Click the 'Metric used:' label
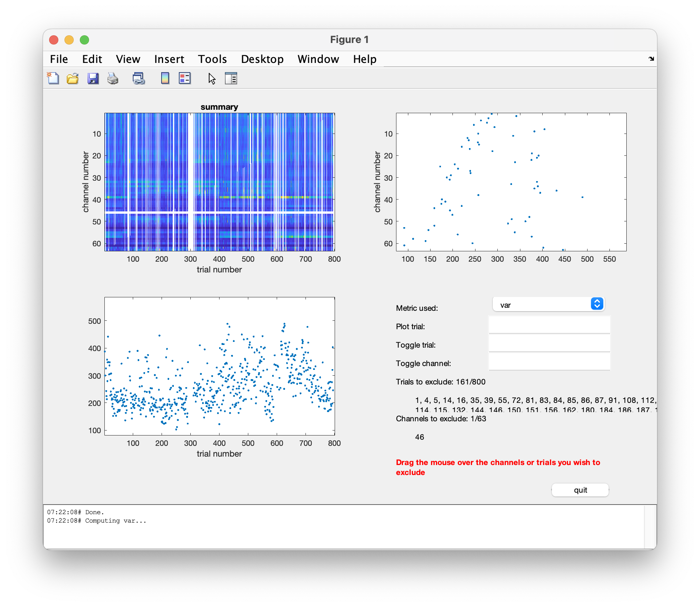 [417, 308]
